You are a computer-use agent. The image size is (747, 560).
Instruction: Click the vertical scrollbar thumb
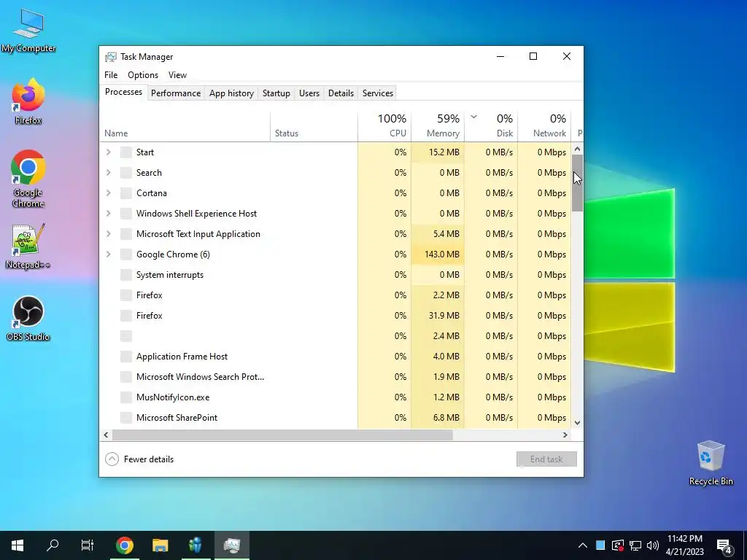[x=578, y=183]
